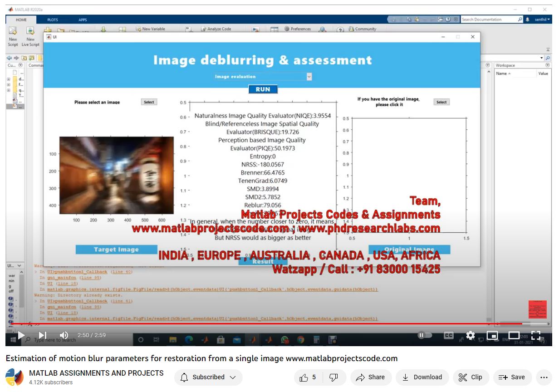Switch to miniplayer mode
Screen dimensions: 559x392
(x=492, y=335)
